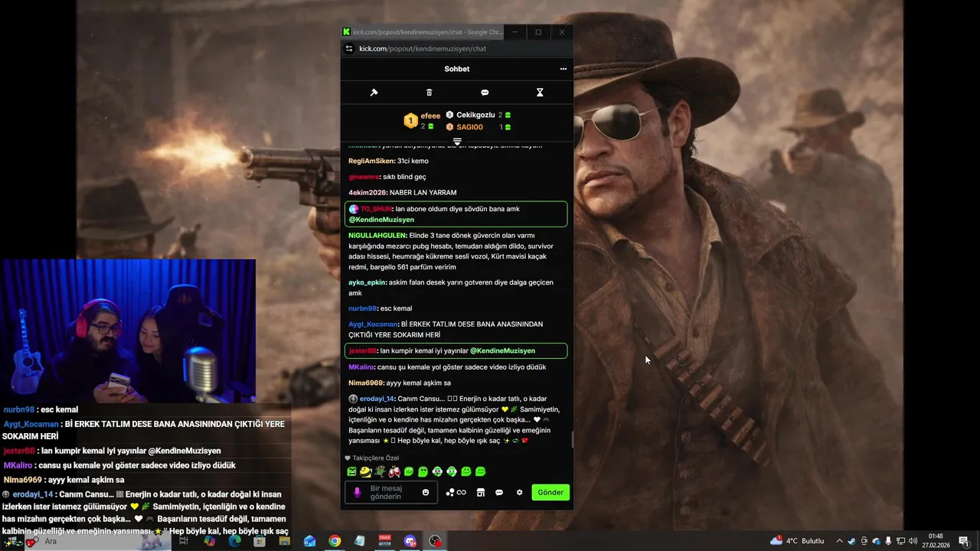Switch to Google Chrome in taskbar
The image size is (980, 551).
point(335,541)
